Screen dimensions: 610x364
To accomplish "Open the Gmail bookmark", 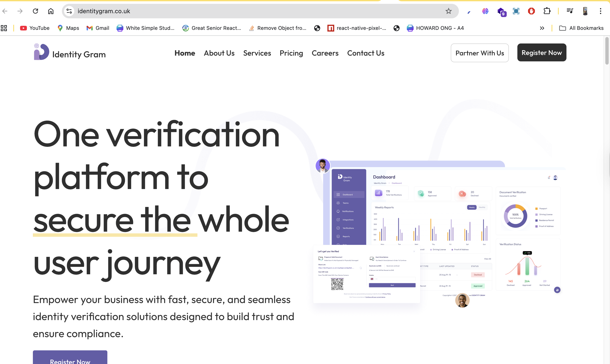I will (98, 28).
